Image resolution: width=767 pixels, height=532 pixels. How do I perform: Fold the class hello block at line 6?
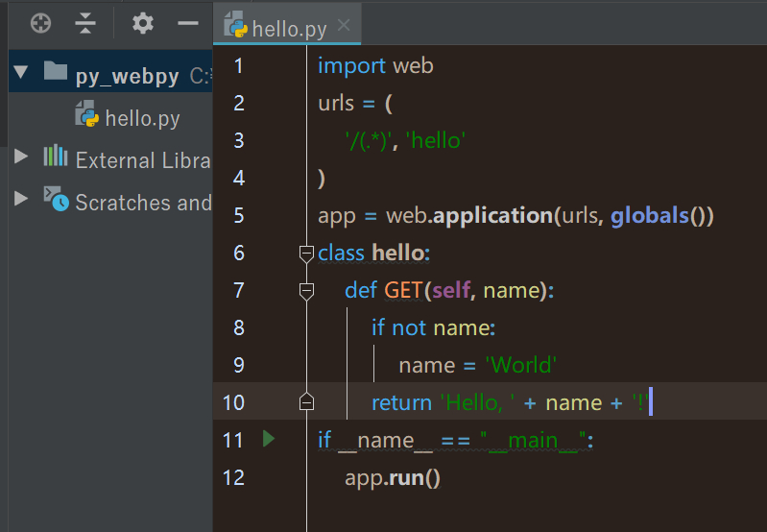tap(306, 254)
